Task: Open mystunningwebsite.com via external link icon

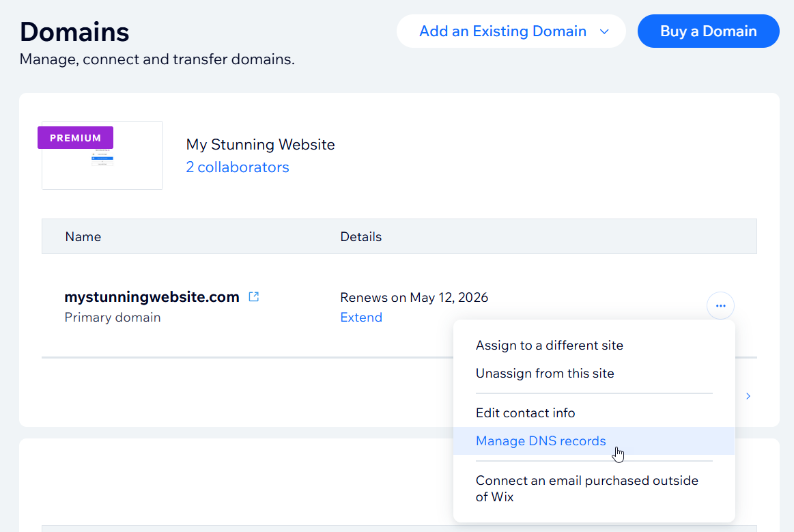Action: coord(254,297)
